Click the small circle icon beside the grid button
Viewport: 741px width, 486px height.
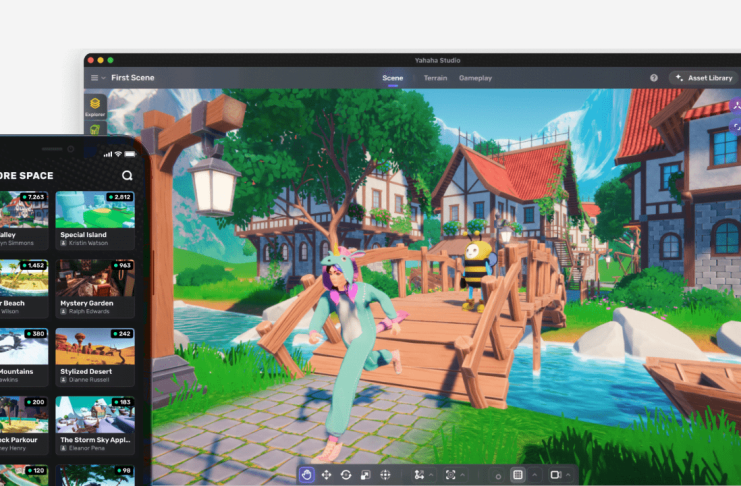(x=498, y=477)
